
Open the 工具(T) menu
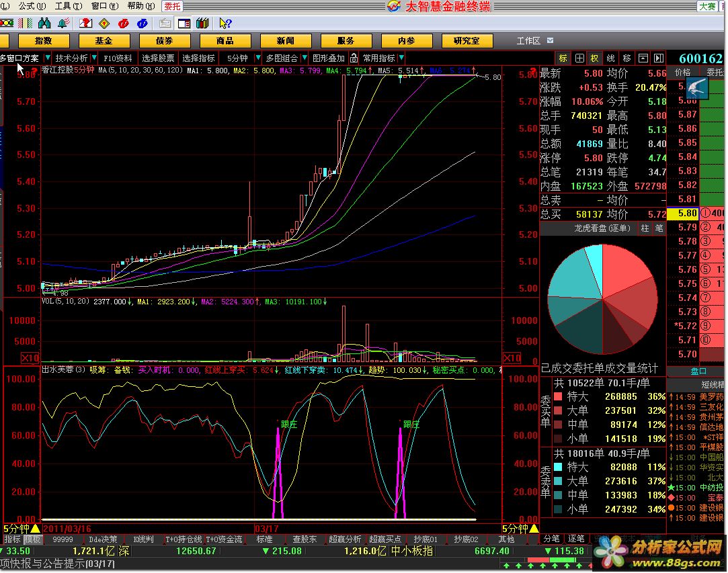(x=69, y=5)
